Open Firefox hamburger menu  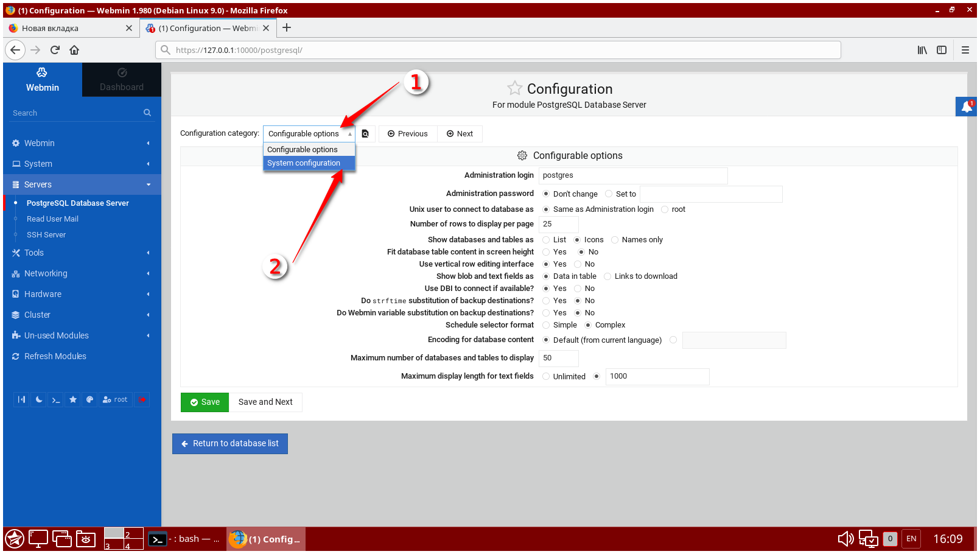(965, 50)
